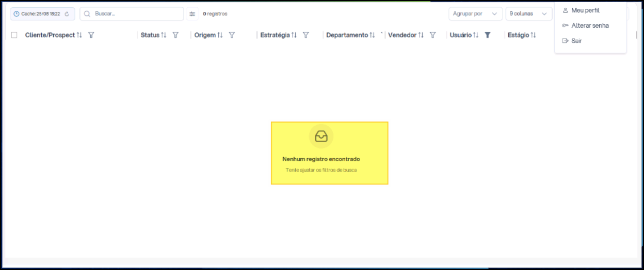Click the Departamento column header label
Screen dimensions: 644x270
(347, 35)
